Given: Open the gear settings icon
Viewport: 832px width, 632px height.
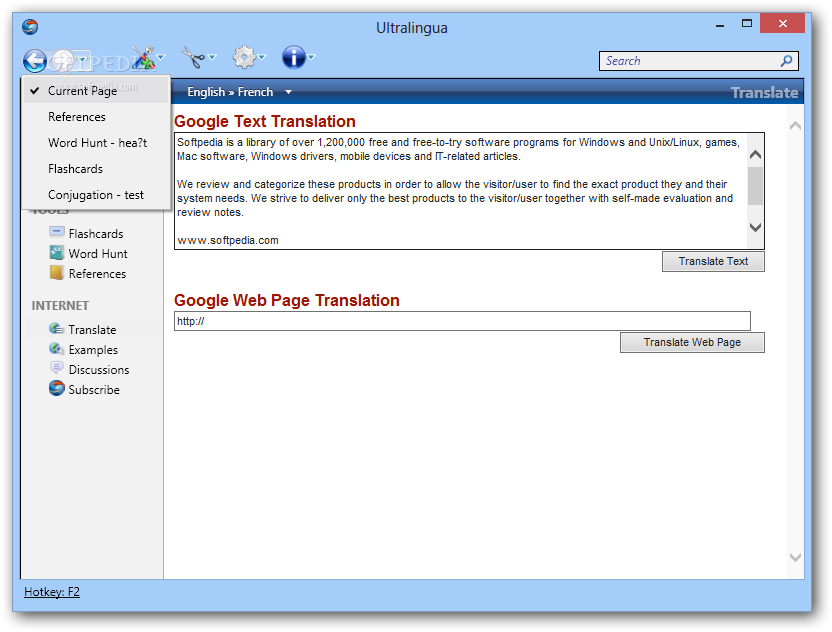Looking at the screenshot, I should pyautogui.click(x=245, y=57).
